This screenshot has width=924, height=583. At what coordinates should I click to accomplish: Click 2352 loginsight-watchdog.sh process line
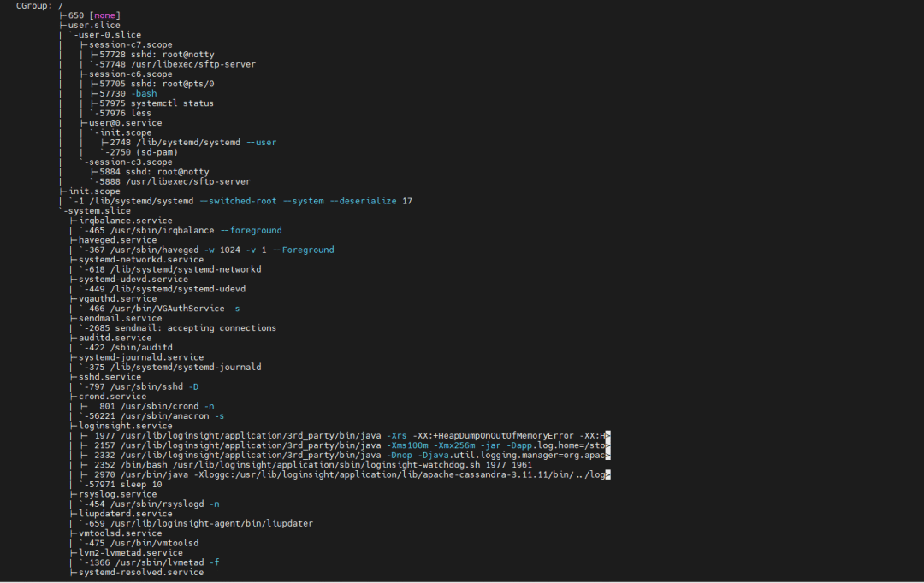[x=313, y=465]
